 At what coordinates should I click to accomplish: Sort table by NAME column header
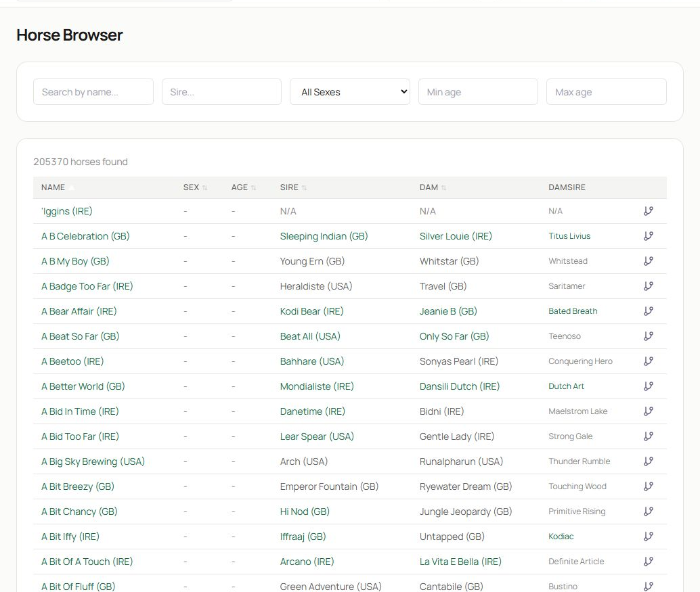tap(57, 187)
